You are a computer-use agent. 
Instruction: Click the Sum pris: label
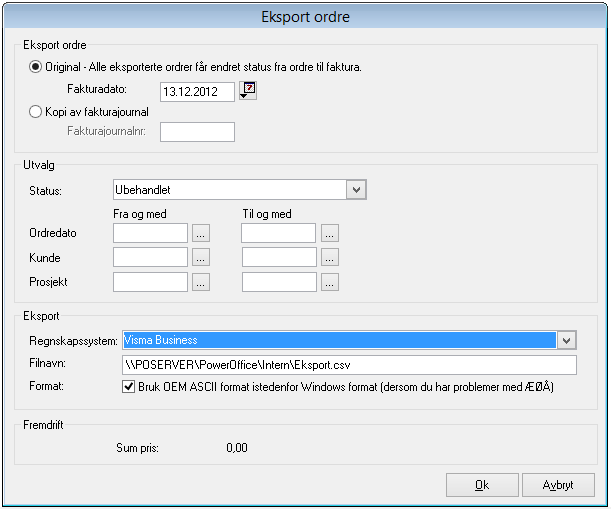[x=138, y=448]
